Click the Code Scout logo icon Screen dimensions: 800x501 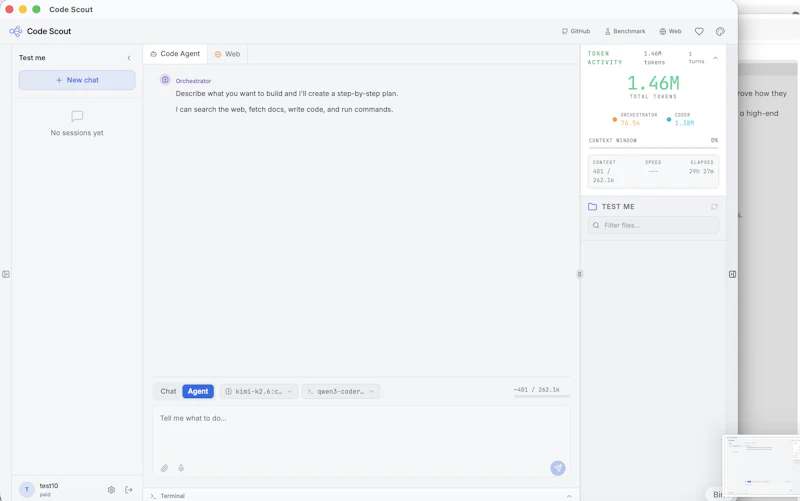(15, 31)
